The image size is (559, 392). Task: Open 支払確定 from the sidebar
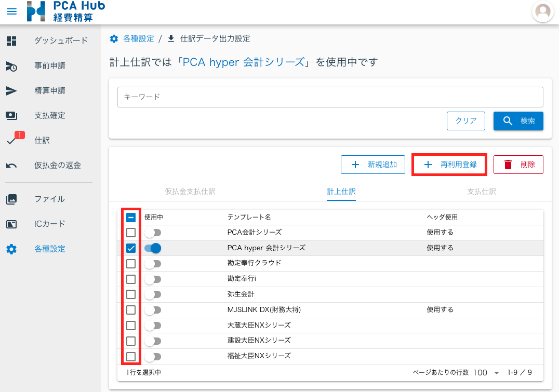(x=11, y=116)
